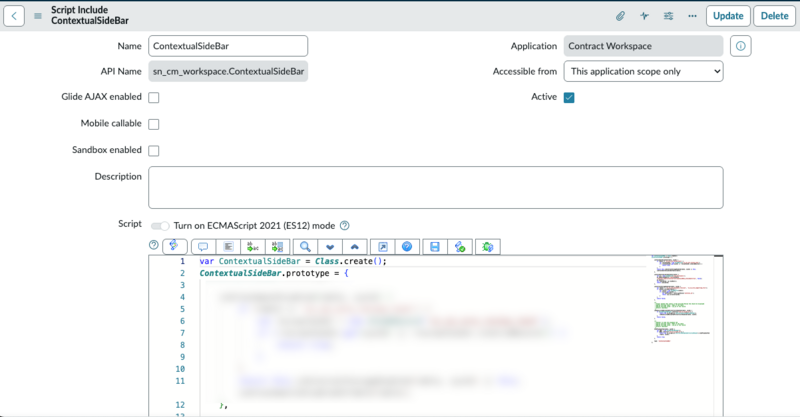Check the Sandbox enabled checkbox
Viewport: 800px width, 417px height.
[154, 151]
